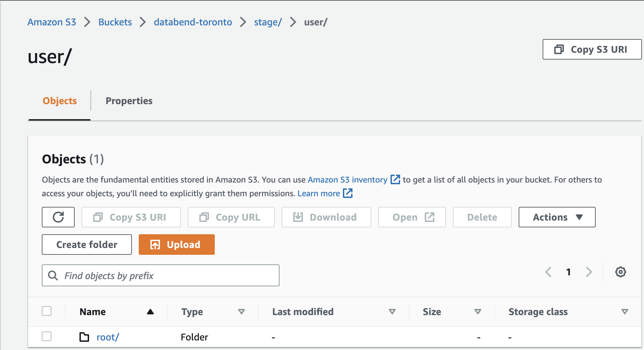Screen dimensions: 644x350
Task: Click the search magnifier icon
Action: click(x=53, y=275)
